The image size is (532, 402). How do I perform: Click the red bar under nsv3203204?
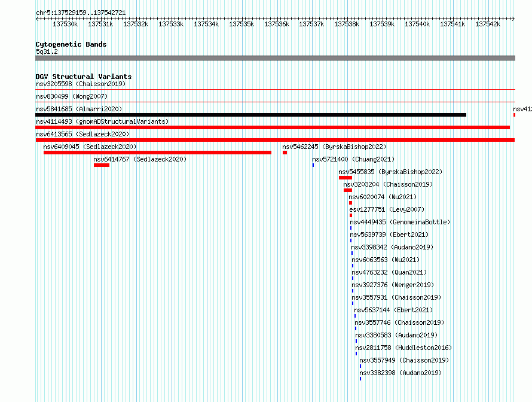coord(348,190)
